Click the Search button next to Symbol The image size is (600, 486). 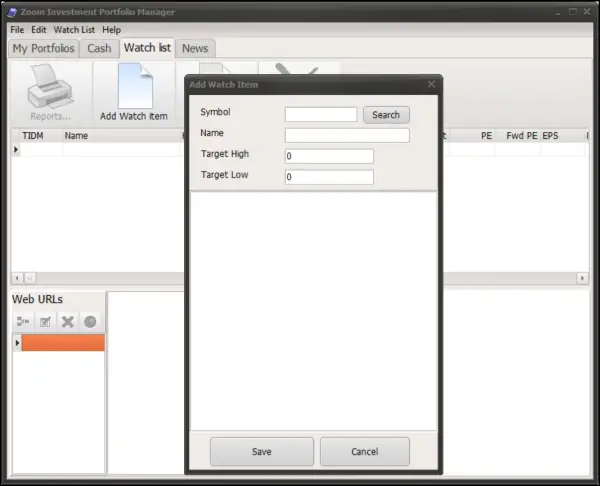(x=386, y=115)
